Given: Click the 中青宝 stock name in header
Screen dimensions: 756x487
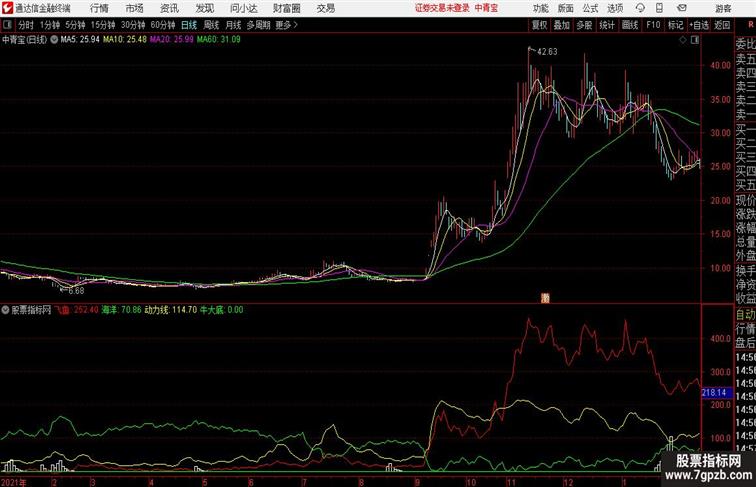Looking at the screenshot, I should click(x=486, y=8).
